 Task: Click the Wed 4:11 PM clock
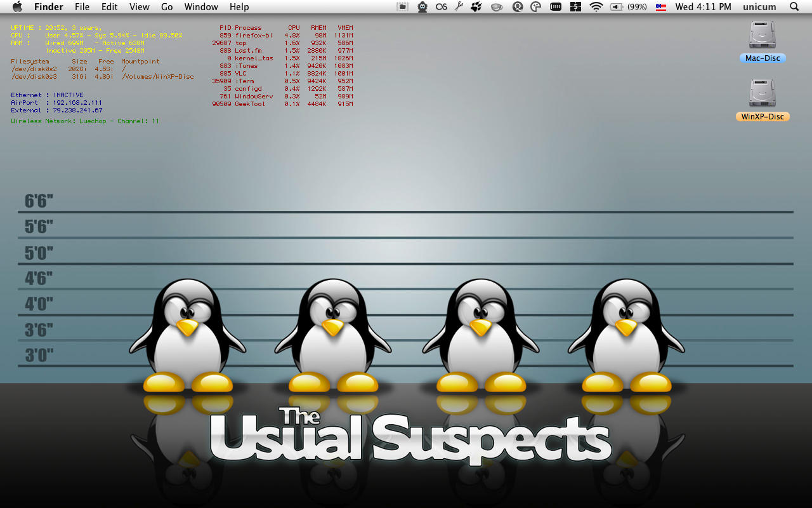pyautogui.click(x=704, y=7)
